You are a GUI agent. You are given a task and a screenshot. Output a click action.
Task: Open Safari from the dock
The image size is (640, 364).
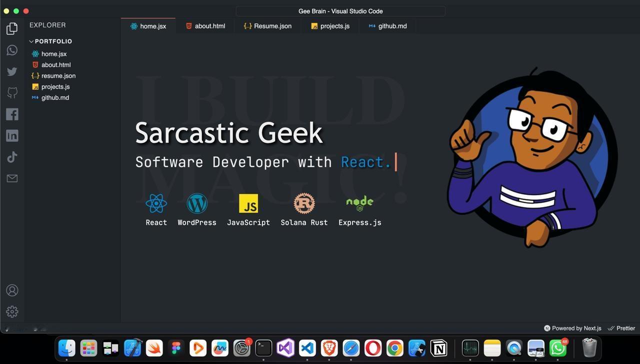[351, 348]
